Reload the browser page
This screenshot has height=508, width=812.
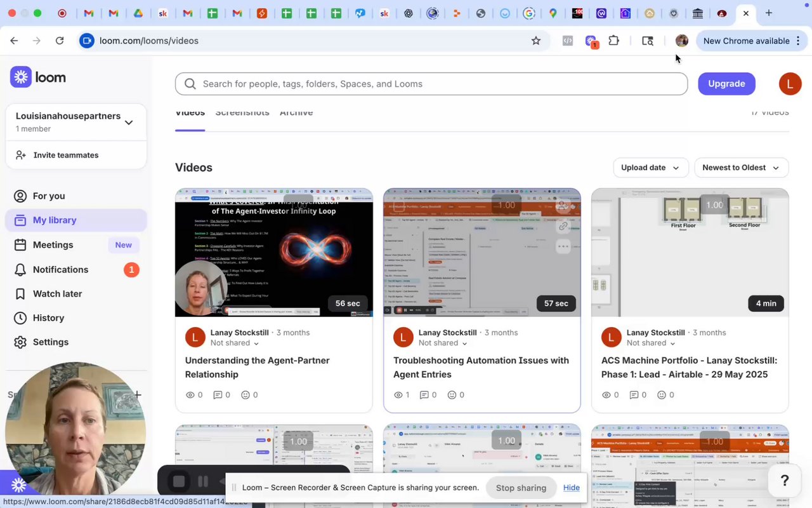tap(60, 41)
